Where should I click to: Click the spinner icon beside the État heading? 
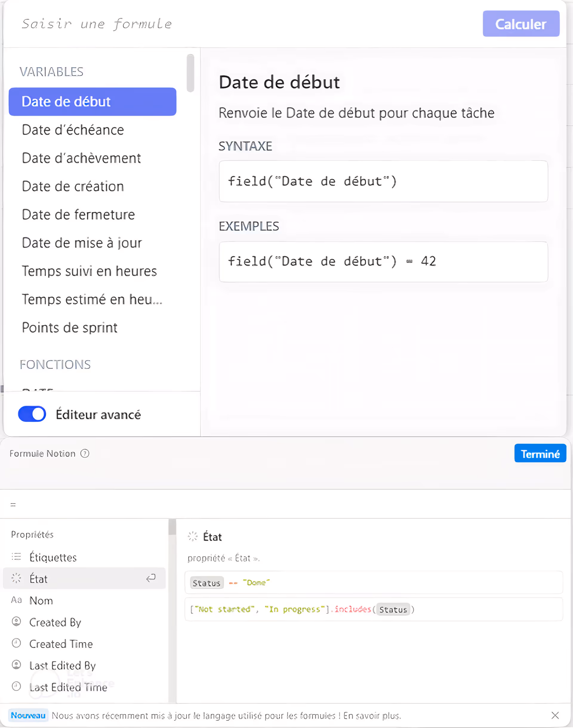[x=192, y=536]
